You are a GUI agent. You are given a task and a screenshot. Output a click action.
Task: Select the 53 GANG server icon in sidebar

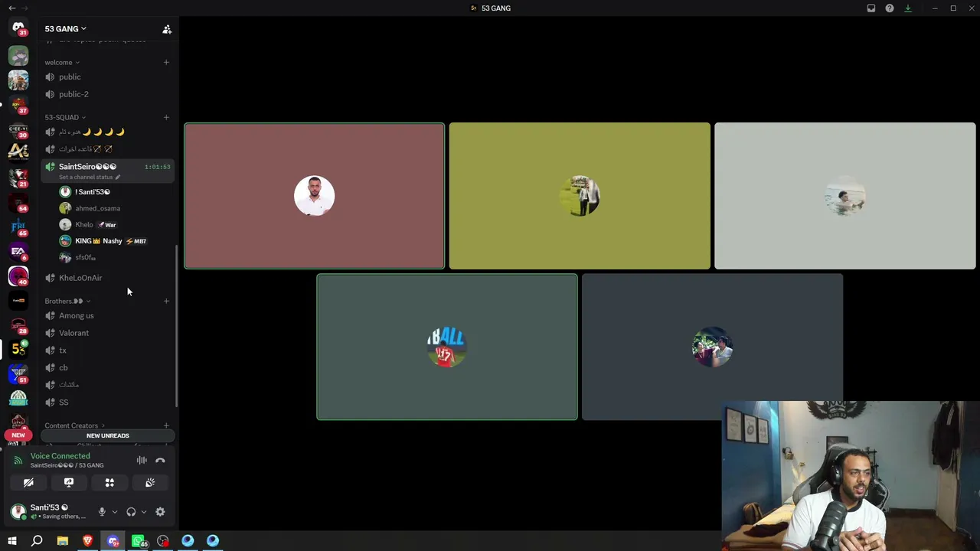coord(18,349)
